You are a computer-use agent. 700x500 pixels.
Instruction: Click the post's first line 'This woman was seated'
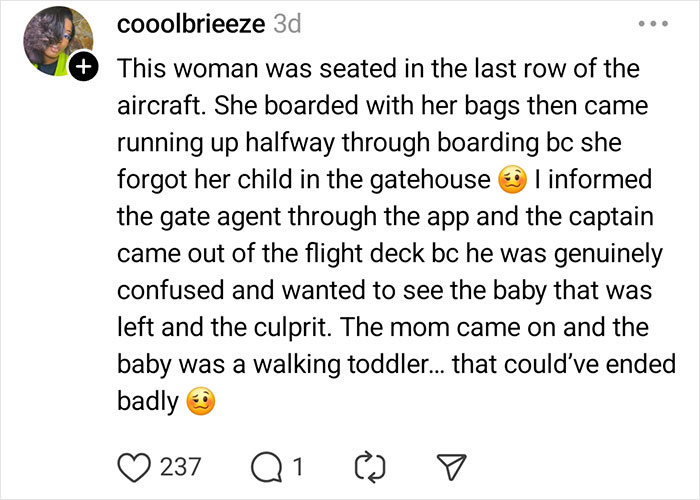[x=231, y=70]
